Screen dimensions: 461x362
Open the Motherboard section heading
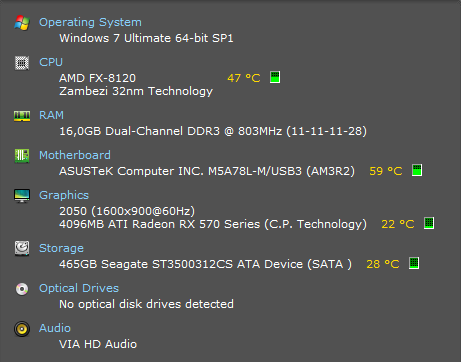point(75,155)
